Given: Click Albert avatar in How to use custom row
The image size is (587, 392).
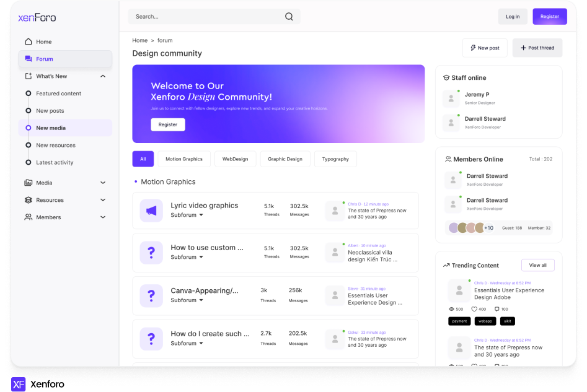Looking at the screenshot, I should [x=335, y=253].
